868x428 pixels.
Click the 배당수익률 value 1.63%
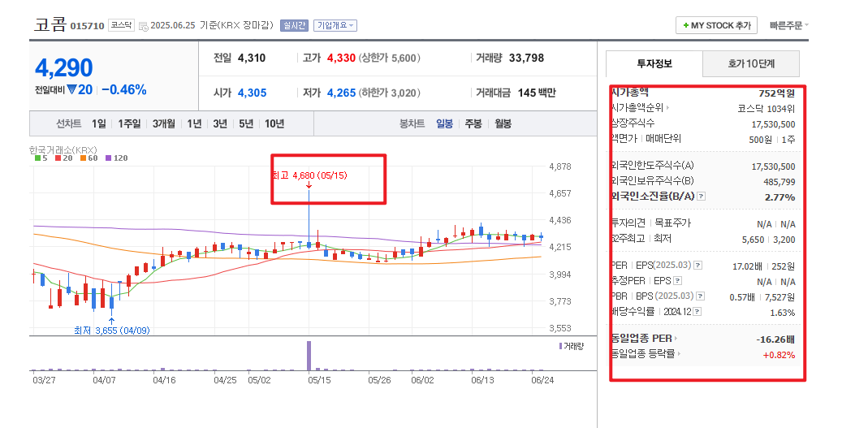[x=783, y=313]
